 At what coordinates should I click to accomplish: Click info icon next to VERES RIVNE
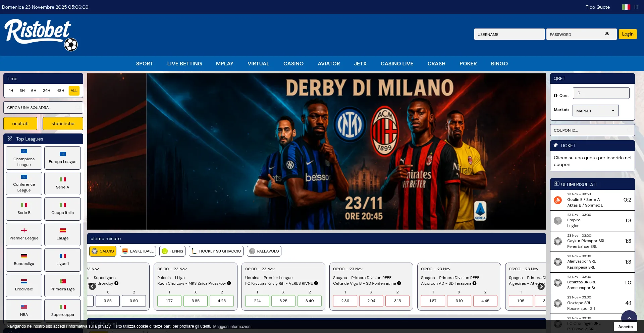point(316,283)
